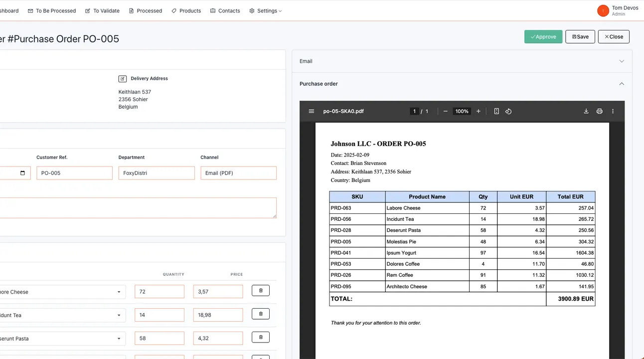Viewport: 644px width, 359px height.
Task: Click the fit to page icon
Action: tap(496, 111)
